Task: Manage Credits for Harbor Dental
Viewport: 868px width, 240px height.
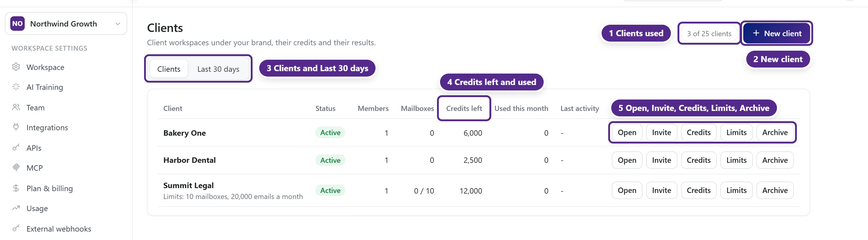Action: (699, 160)
